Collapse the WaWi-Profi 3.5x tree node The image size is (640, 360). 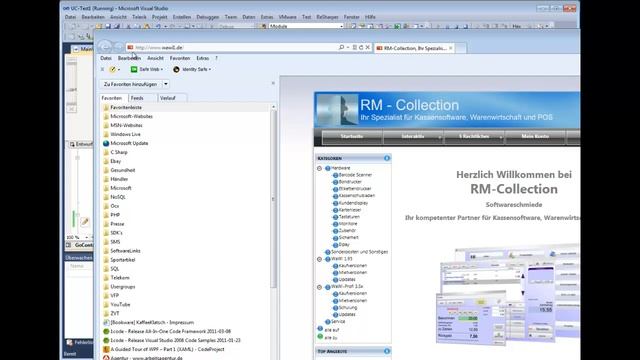coord(320,287)
